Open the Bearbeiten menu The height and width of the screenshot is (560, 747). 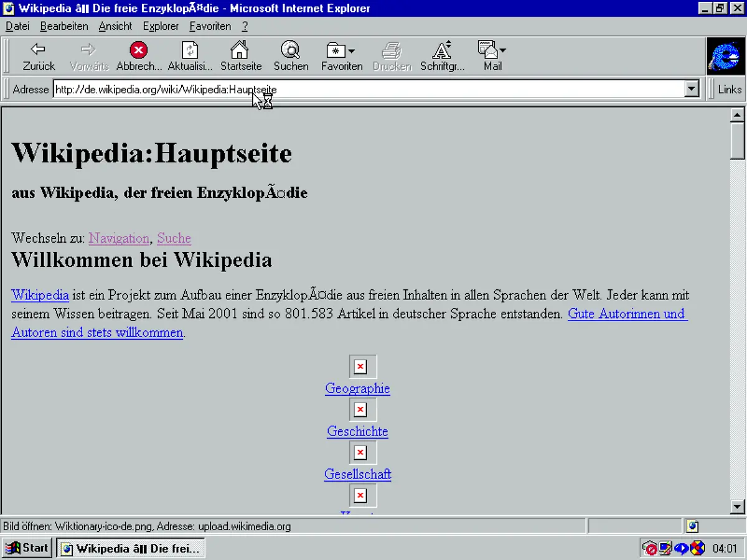(x=63, y=26)
